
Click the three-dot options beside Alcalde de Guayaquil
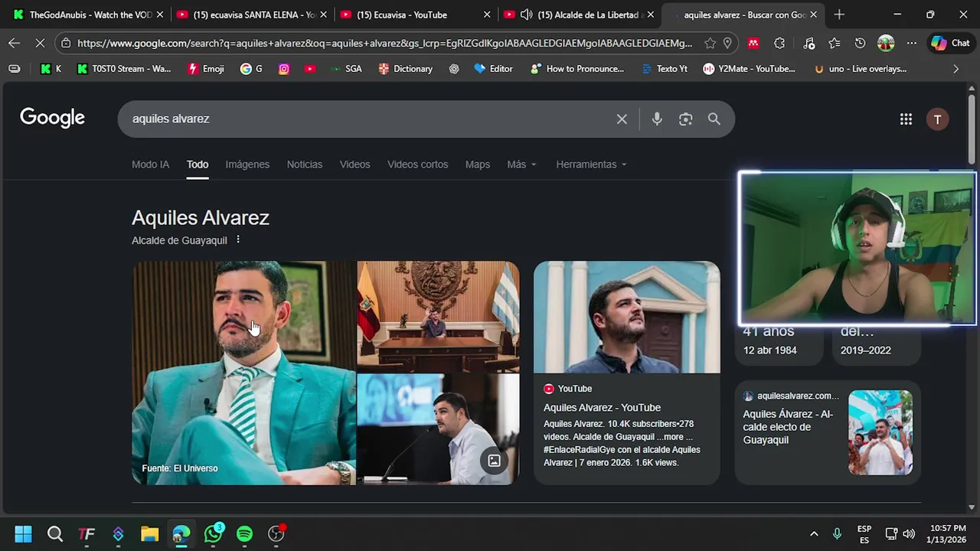(x=238, y=240)
